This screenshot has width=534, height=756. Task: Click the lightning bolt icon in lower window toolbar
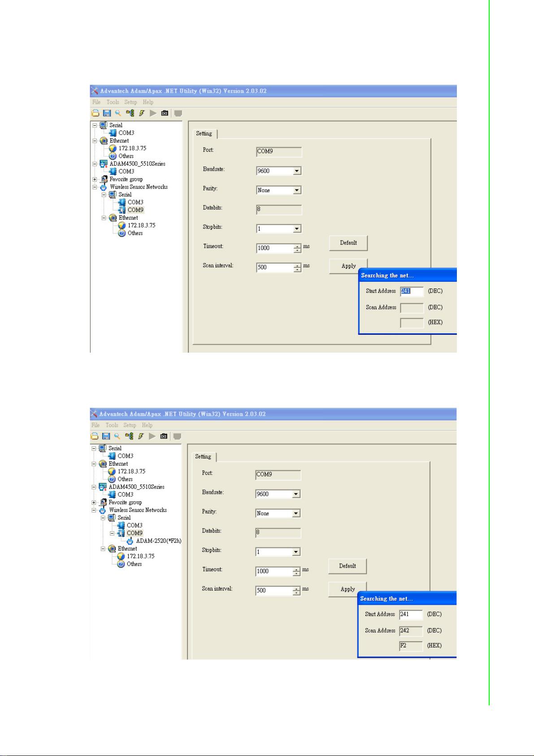point(141,436)
